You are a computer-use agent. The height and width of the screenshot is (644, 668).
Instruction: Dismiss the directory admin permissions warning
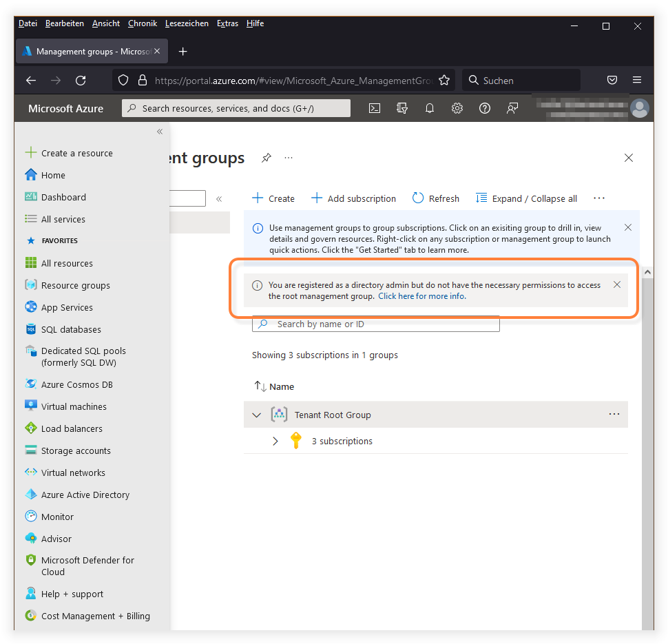[x=617, y=284]
